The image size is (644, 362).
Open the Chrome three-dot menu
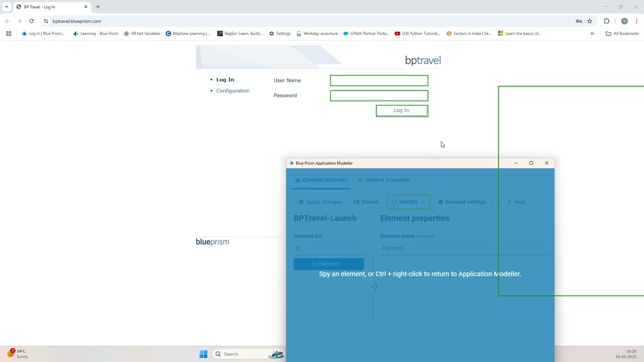click(x=636, y=21)
